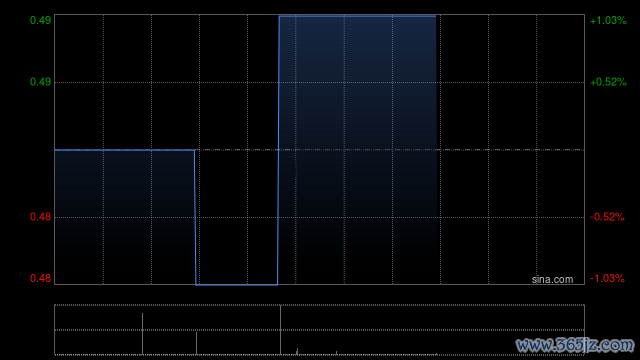The image size is (640, 360).
Task: Select the 0.49 price label opposite +0.52%
Action: 40,82
